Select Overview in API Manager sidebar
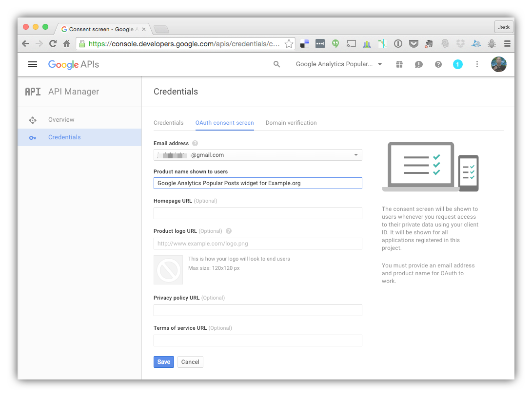The width and height of the screenshot is (532, 397). point(79,120)
